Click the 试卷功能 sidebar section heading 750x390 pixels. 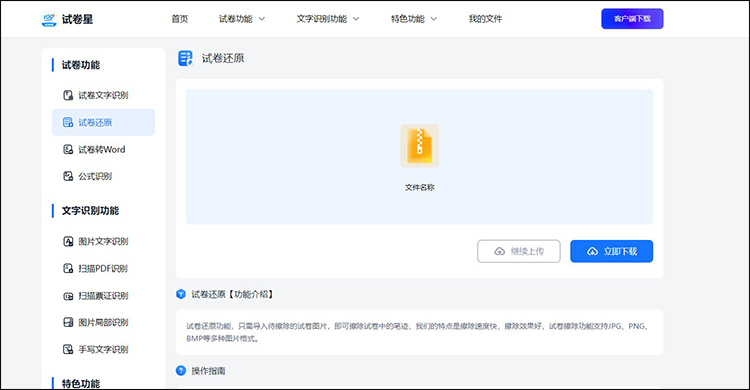tap(81, 65)
